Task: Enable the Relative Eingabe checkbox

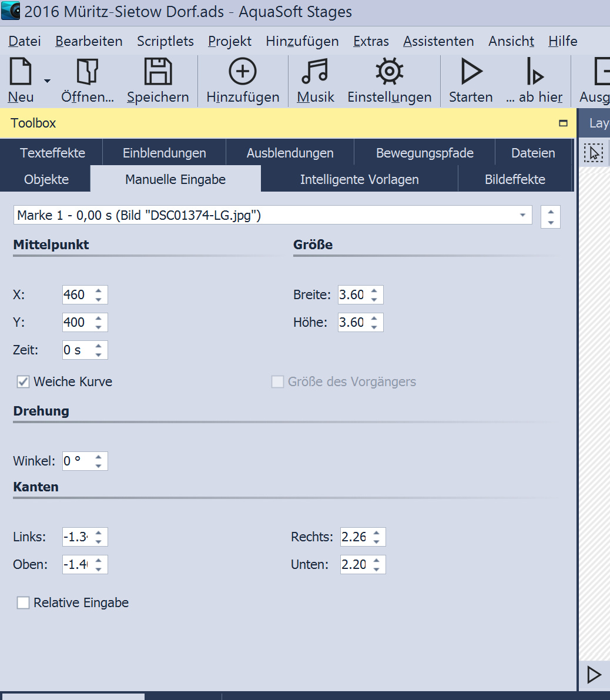Action: [24, 603]
